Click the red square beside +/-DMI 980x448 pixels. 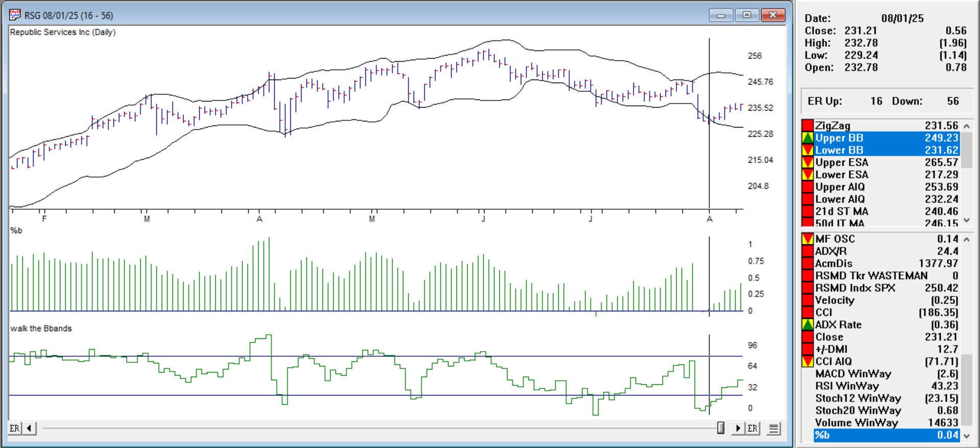[x=807, y=349]
